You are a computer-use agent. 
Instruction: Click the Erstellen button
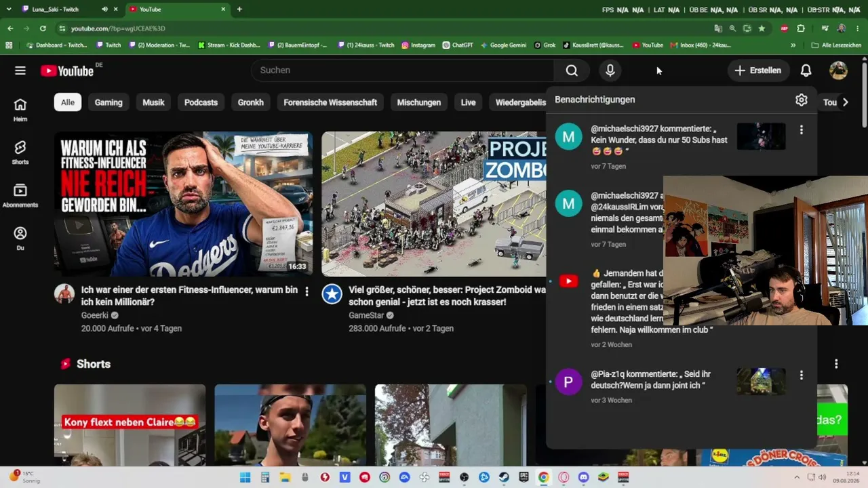click(x=758, y=70)
